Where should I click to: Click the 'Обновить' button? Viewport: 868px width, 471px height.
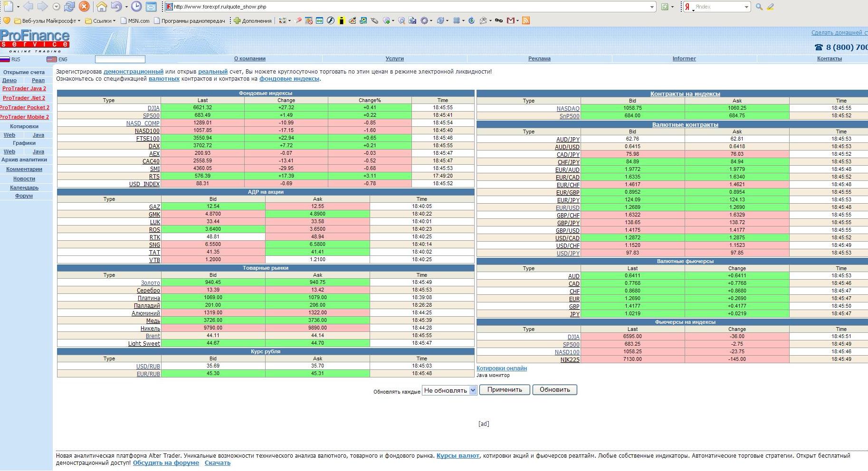point(555,390)
